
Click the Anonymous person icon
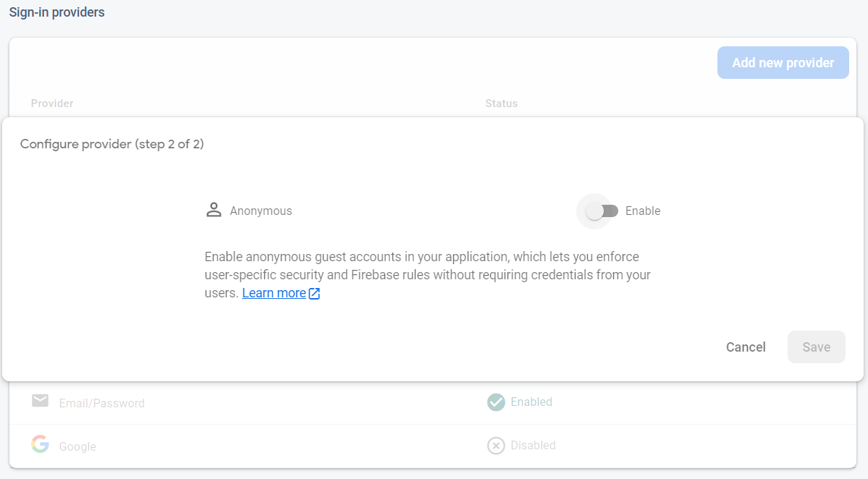(x=214, y=211)
